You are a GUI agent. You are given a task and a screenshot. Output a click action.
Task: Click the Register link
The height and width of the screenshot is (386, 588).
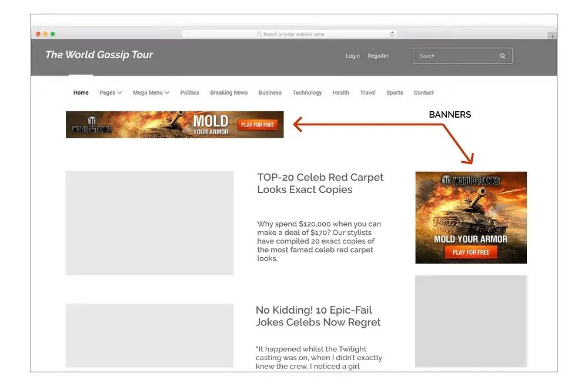(378, 56)
